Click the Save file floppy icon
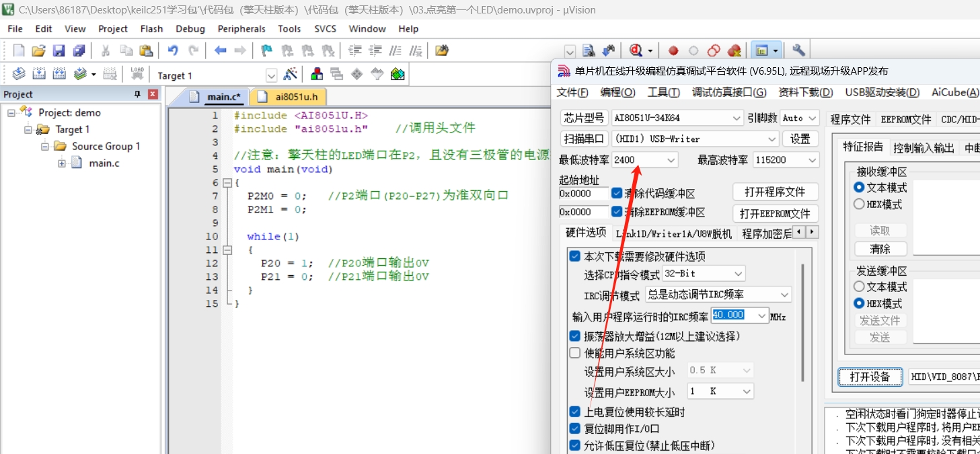This screenshot has width=980, height=454. [x=59, y=50]
